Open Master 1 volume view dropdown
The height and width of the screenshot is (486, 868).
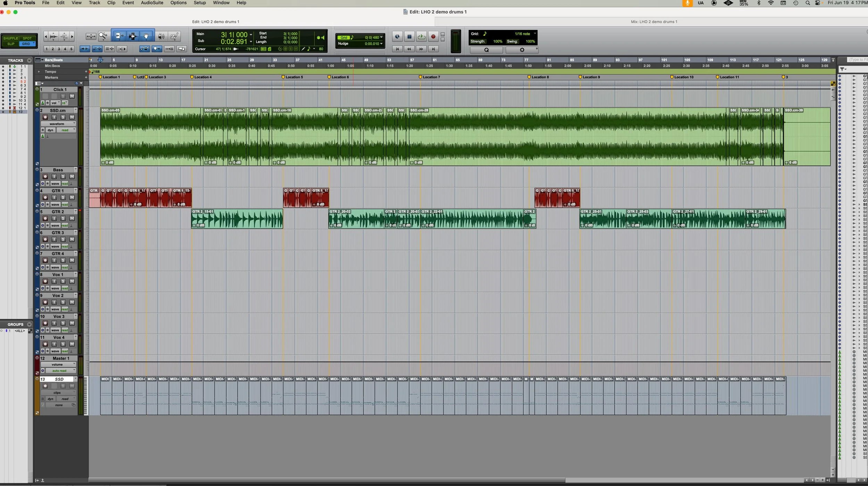coord(58,365)
